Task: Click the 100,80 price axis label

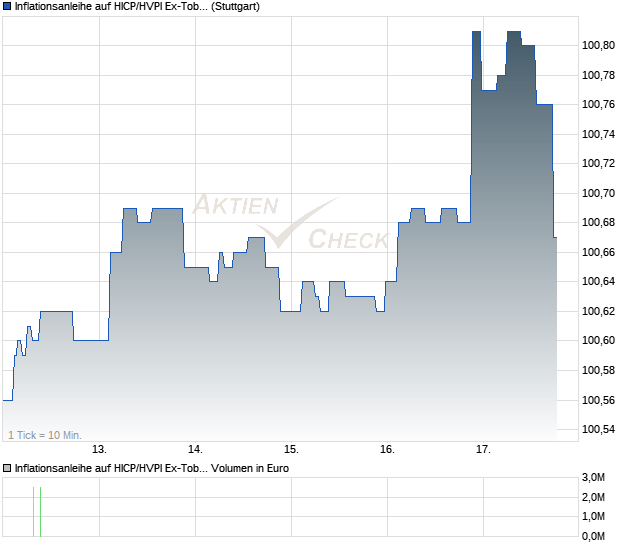Action: [598, 45]
